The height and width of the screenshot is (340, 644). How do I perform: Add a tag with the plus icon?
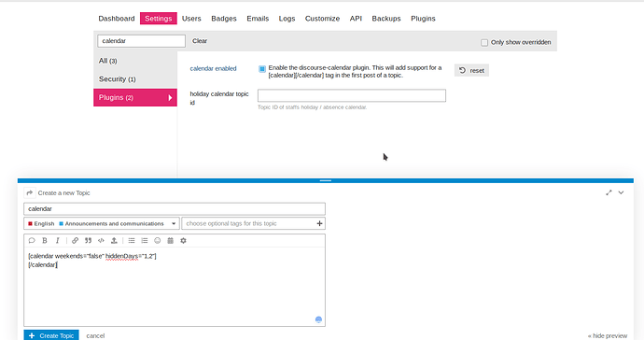point(319,223)
